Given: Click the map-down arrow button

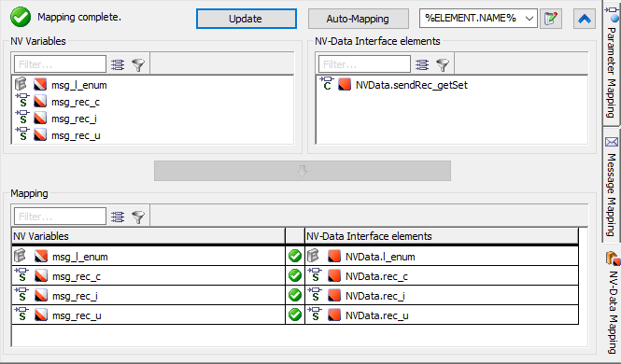Looking at the screenshot, I should pyautogui.click(x=303, y=171).
